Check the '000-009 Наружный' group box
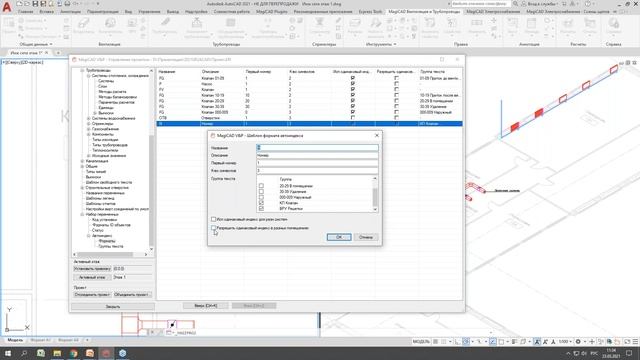 (261, 197)
